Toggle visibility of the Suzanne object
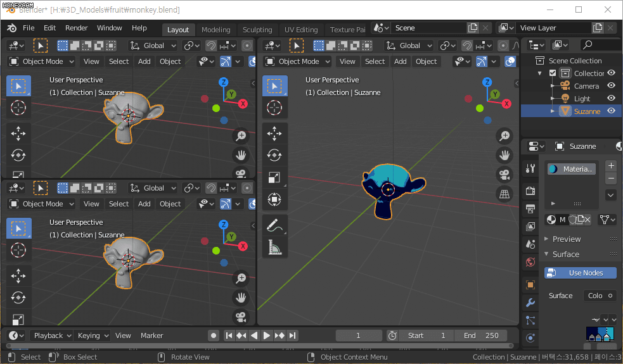Screen dimensions: 623x364 coord(612,111)
